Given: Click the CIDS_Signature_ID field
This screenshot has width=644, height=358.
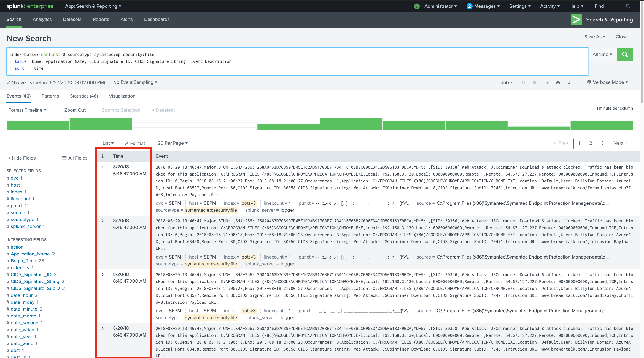Looking at the screenshot, I should 31,274.
